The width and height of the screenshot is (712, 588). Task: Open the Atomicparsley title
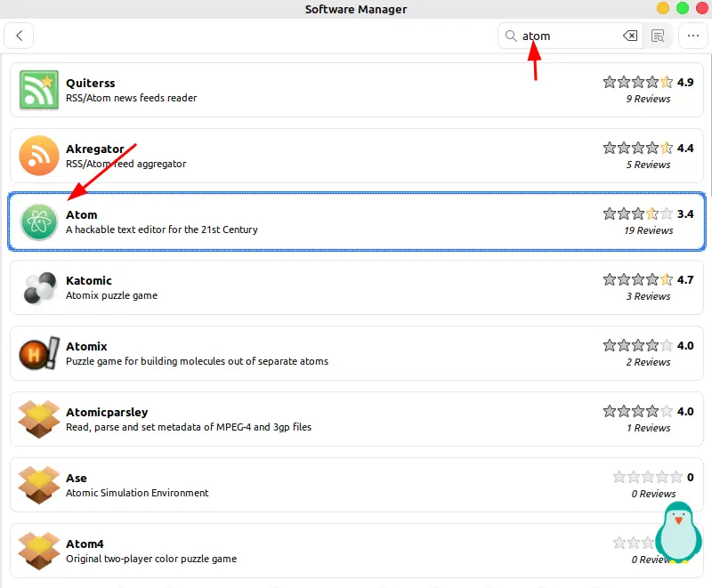point(107,412)
